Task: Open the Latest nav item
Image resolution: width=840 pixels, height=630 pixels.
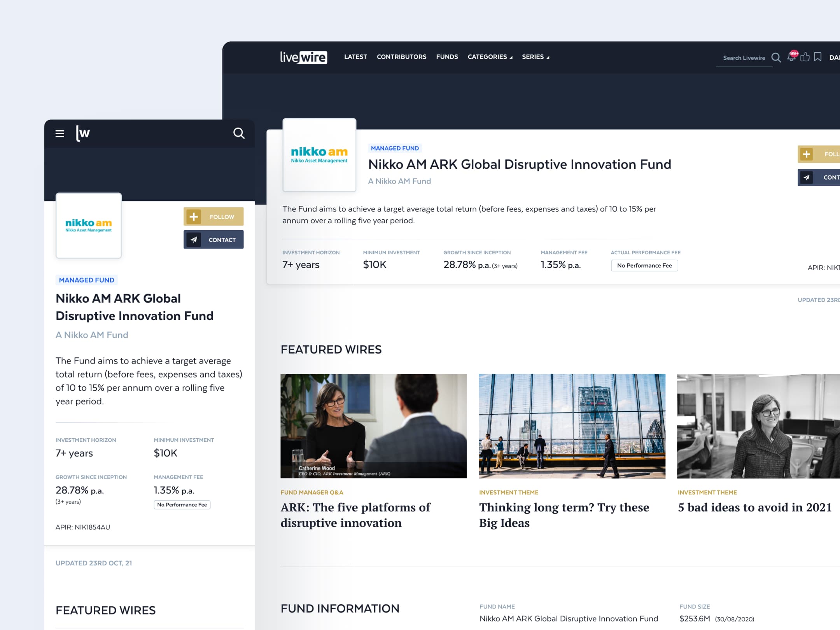Action: [355, 57]
